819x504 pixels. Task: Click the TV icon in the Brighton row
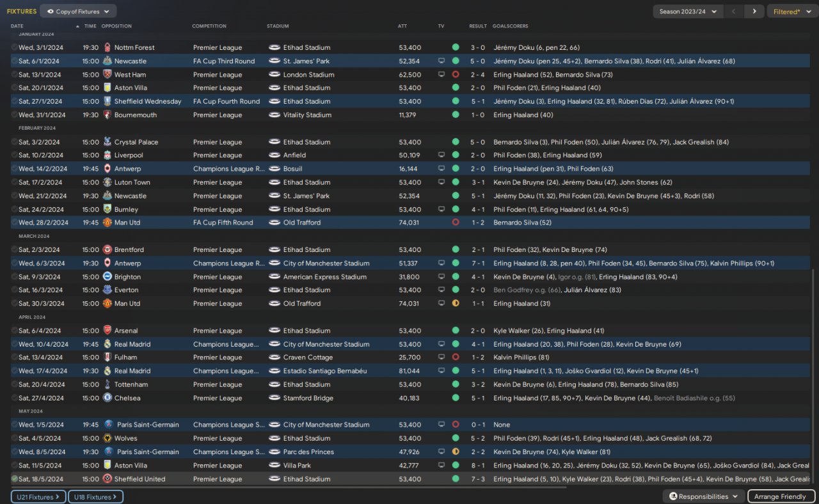point(441,277)
